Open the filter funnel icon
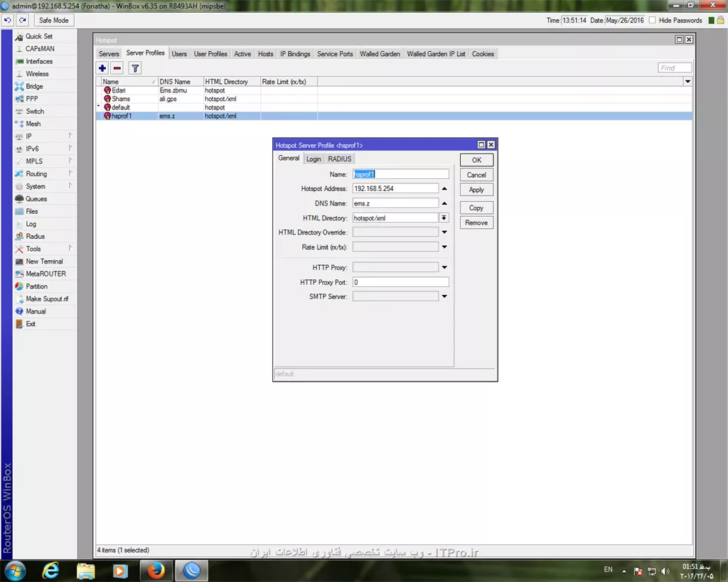 point(135,68)
